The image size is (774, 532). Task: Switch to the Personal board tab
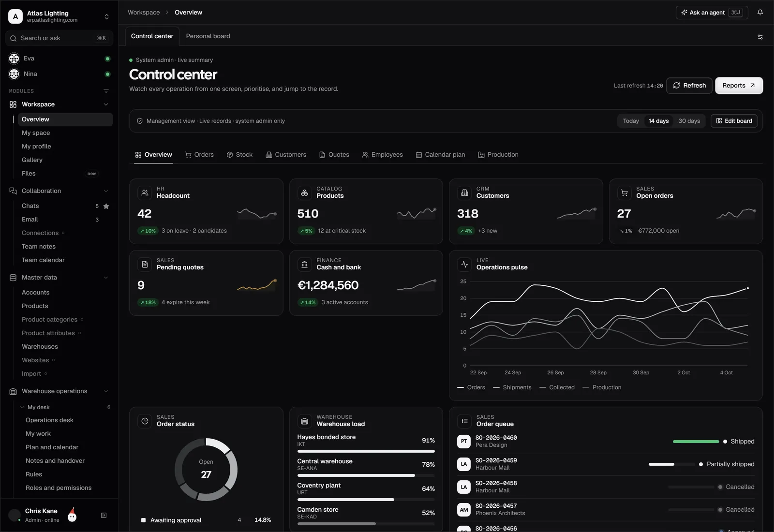coord(208,36)
